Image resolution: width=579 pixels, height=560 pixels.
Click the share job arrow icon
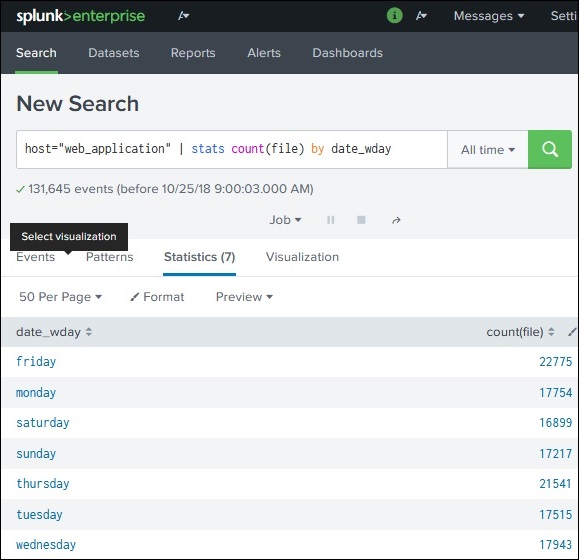click(x=396, y=220)
